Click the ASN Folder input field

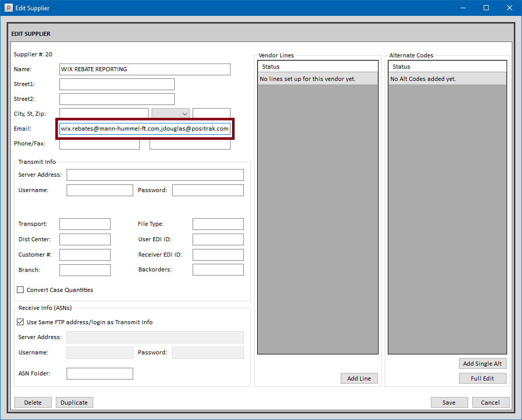100,373
